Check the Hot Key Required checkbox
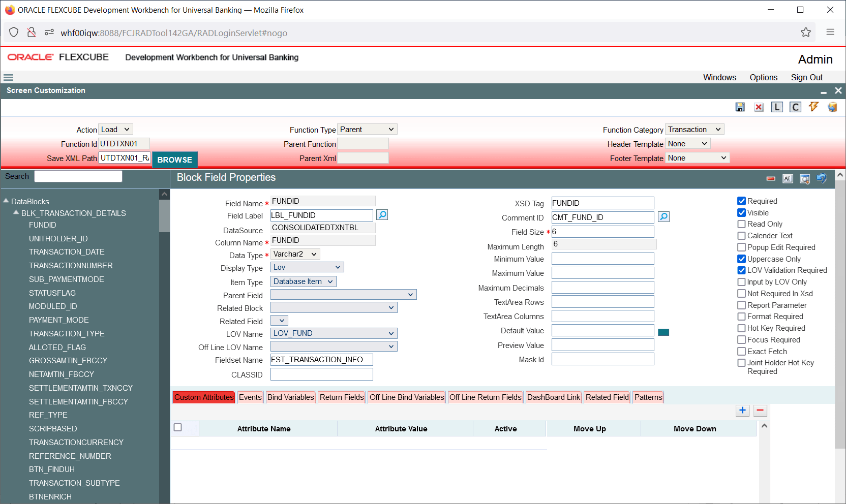 (742, 328)
